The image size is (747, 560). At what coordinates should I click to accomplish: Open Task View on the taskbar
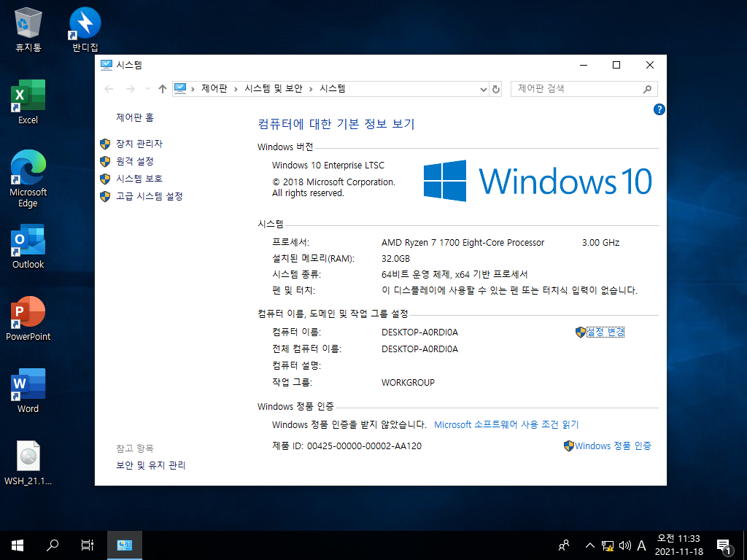pyautogui.click(x=88, y=545)
